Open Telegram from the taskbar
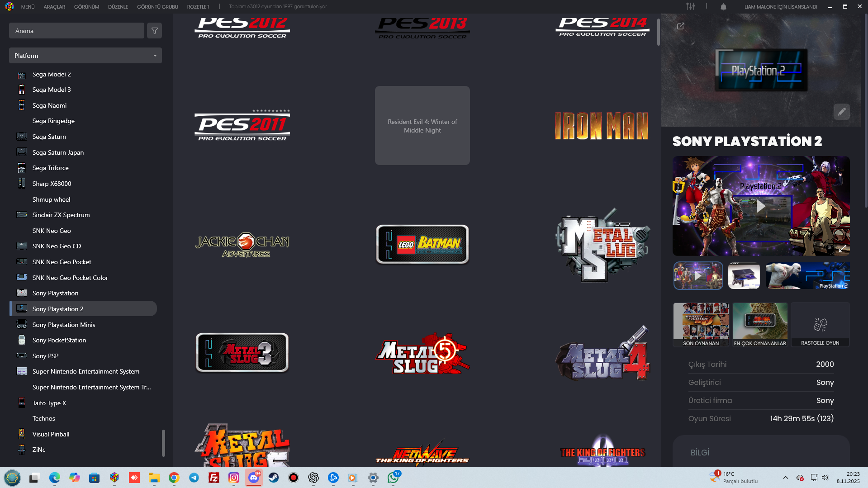The width and height of the screenshot is (868, 488). pyautogui.click(x=194, y=478)
